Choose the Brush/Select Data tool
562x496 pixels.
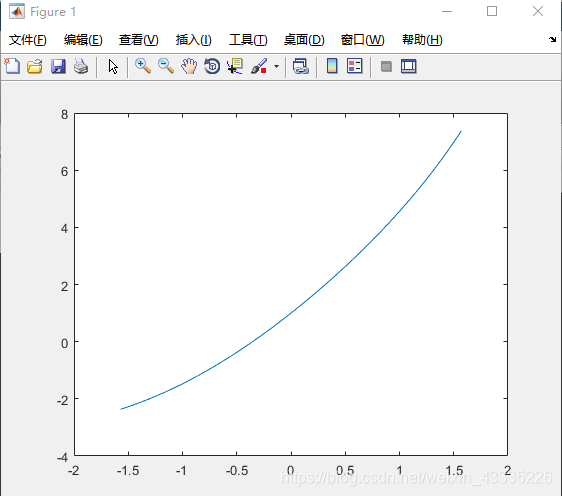coord(259,66)
